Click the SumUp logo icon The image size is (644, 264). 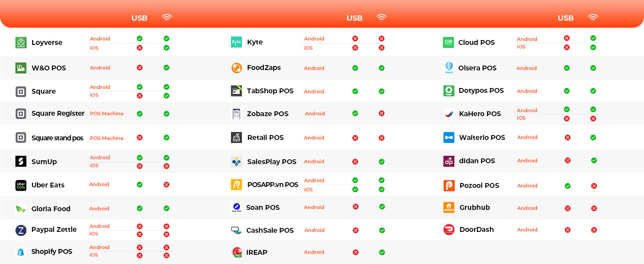(21, 161)
